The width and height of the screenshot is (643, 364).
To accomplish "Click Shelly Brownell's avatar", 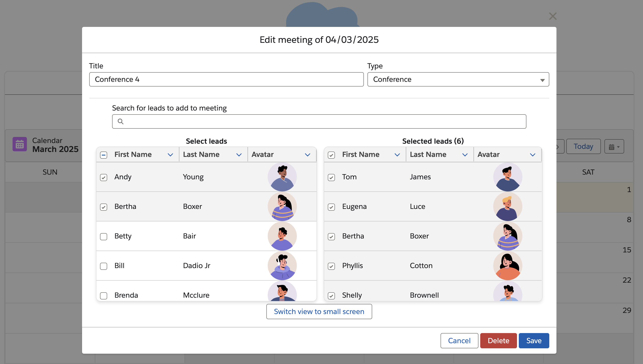I will 508,291.
